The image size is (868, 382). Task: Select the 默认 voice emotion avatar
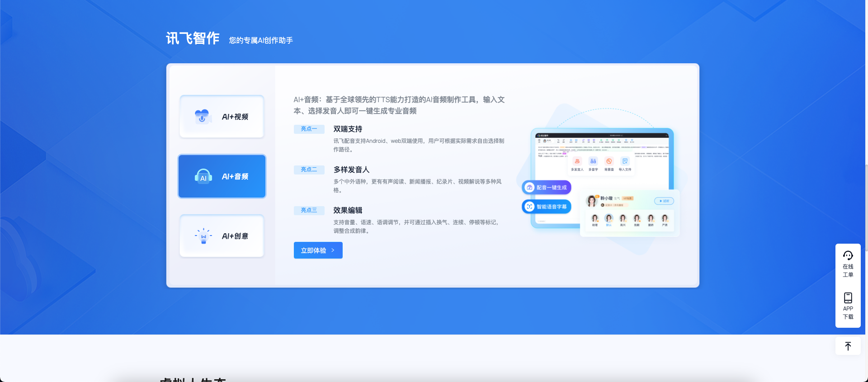[x=609, y=219]
